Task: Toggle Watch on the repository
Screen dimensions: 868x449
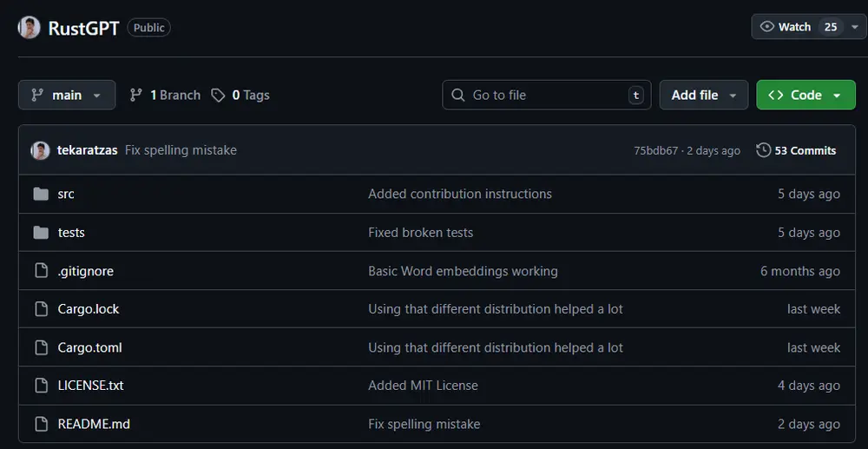Action: (x=786, y=27)
